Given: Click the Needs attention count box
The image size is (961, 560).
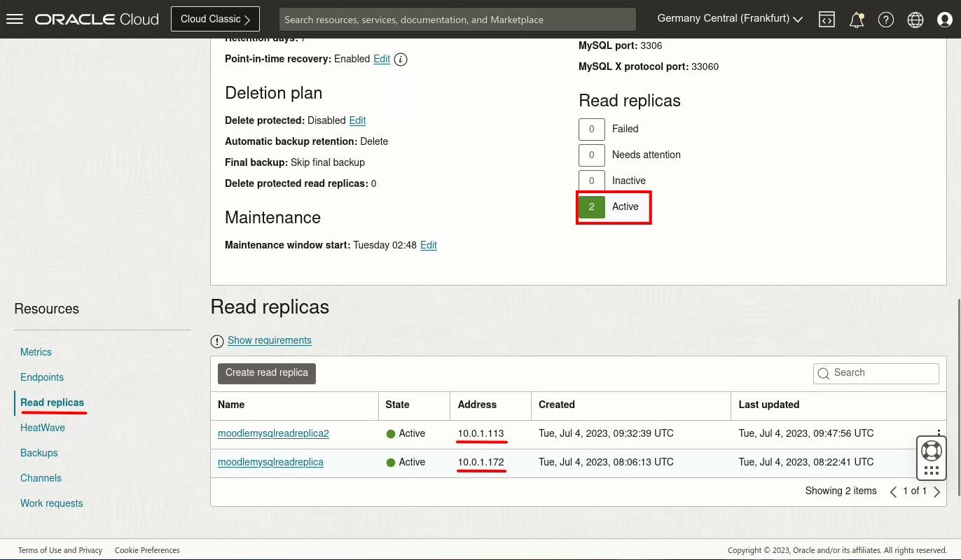Looking at the screenshot, I should (592, 155).
